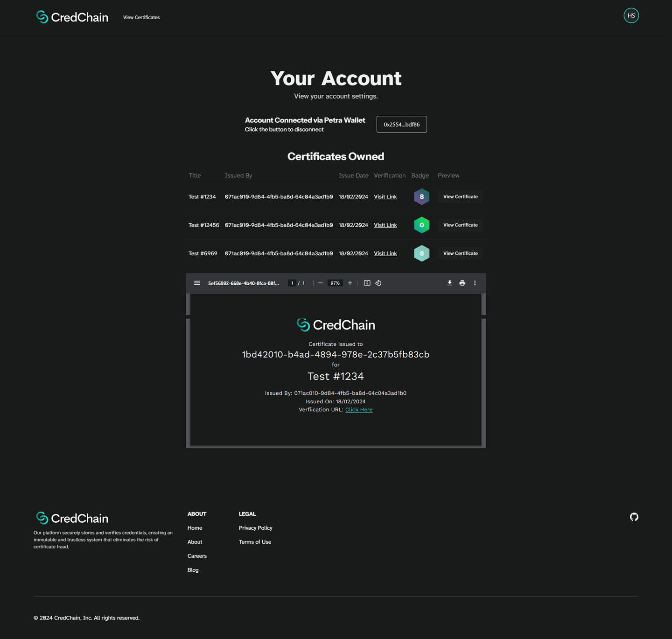Click the copyright 2024 CredChain, Inc. text

click(86, 618)
